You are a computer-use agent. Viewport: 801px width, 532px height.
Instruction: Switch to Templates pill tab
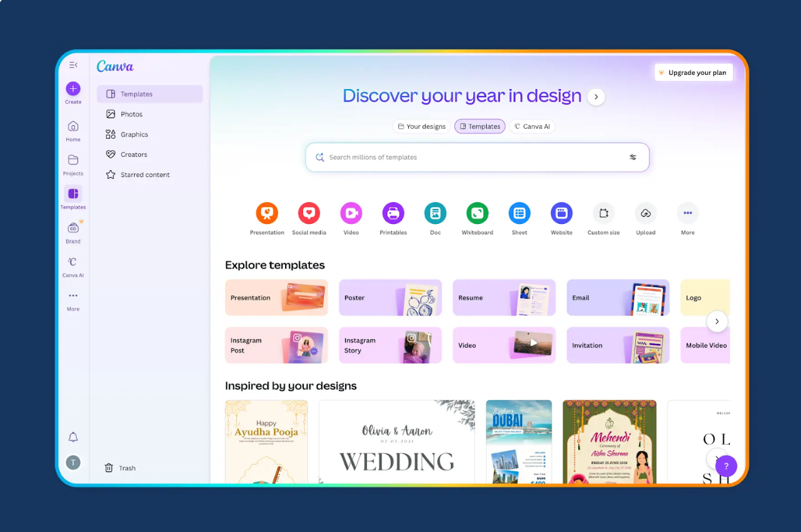480,126
